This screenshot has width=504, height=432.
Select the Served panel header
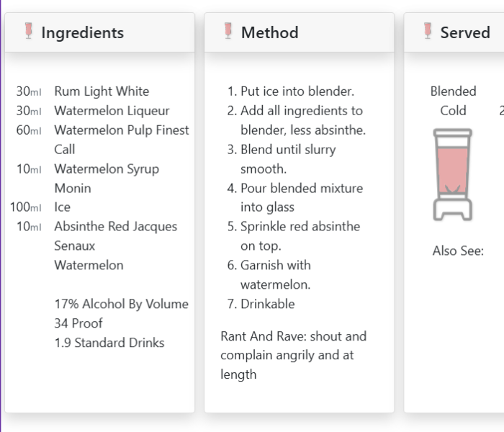coord(464,32)
